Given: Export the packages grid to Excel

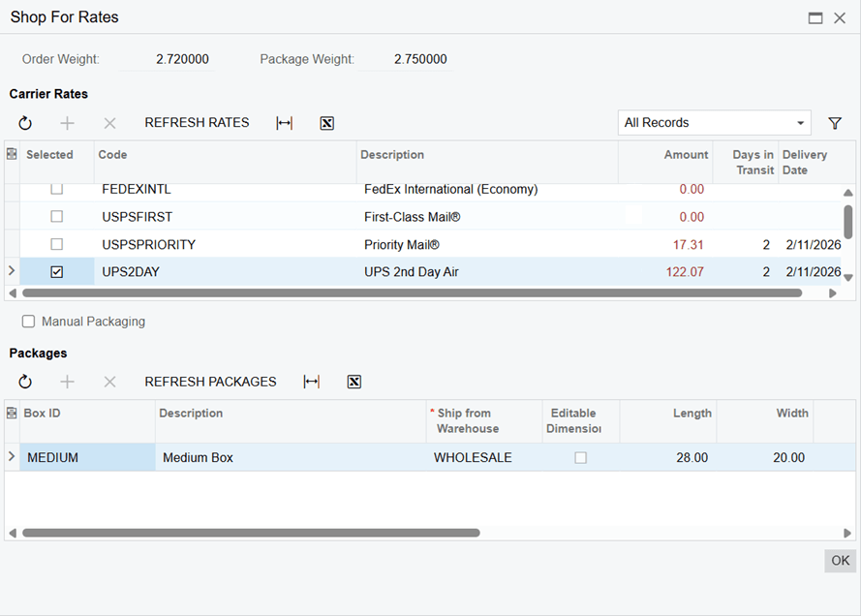Looking at the screenshot, I should (x=354, y=382).
